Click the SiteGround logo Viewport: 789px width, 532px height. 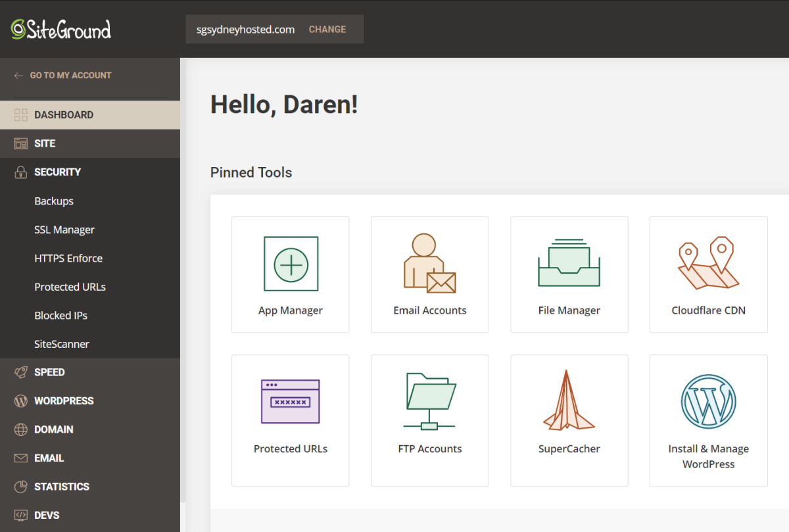point(60,28)
